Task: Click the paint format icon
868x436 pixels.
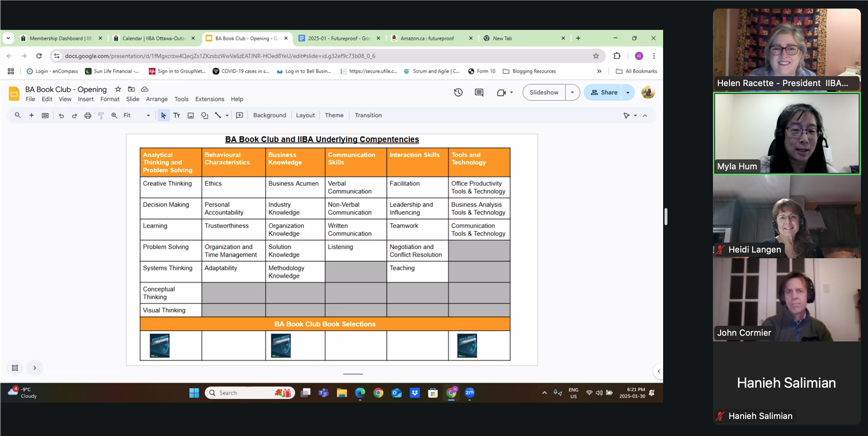Action: click(x=101, y=115)
